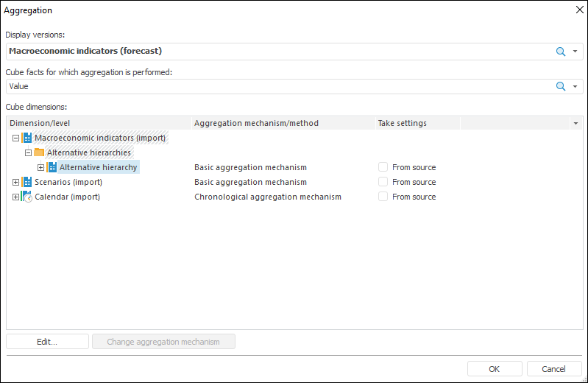The height and width of the screenshot is (383, 588).
Task: Open Cube facts dropdown arrow
Action: 575,87
